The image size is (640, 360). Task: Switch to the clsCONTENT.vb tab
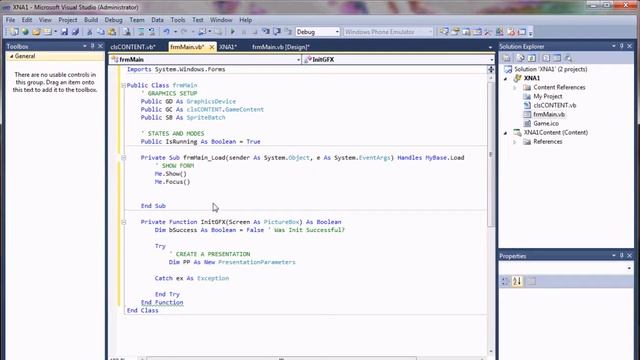coord(133,47)
